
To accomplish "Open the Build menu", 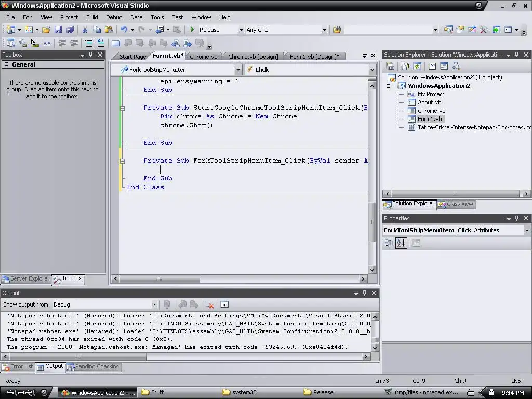I will pyautogui.click(x=92, y=17).
